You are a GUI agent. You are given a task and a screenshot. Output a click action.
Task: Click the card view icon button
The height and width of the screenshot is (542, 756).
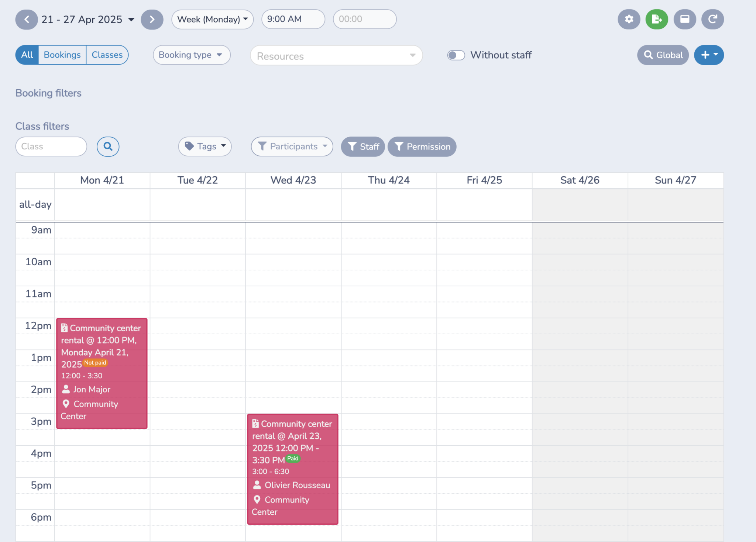[685, 19]
